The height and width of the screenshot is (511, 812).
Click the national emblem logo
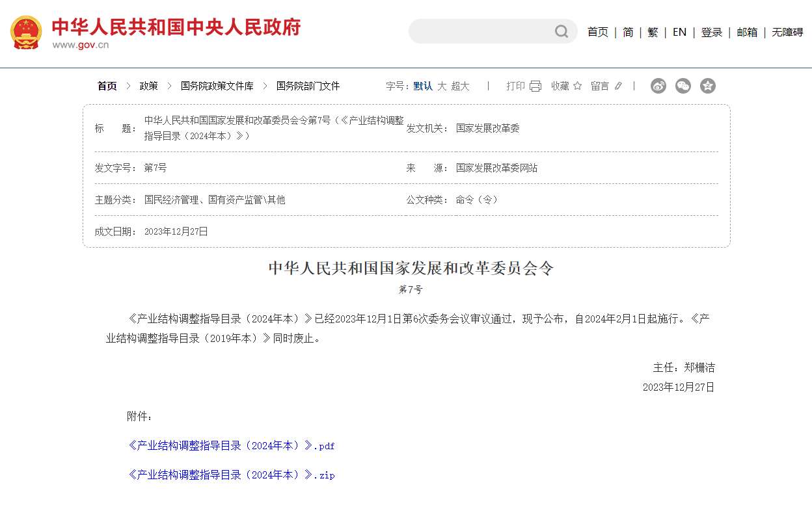pos(26,33)
